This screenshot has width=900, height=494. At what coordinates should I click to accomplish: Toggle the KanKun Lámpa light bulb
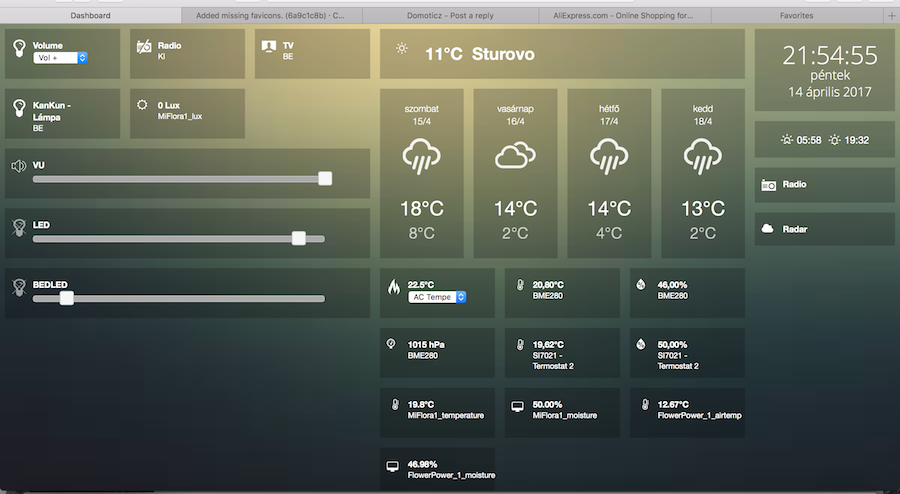[x=18, y=106]
